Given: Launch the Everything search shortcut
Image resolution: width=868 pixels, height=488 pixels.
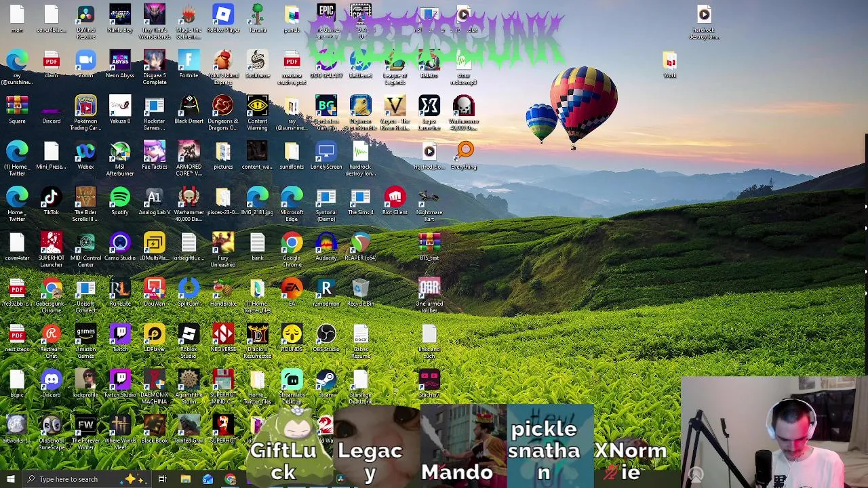Looking at the screenshot, I should click(x=464, y=156).
